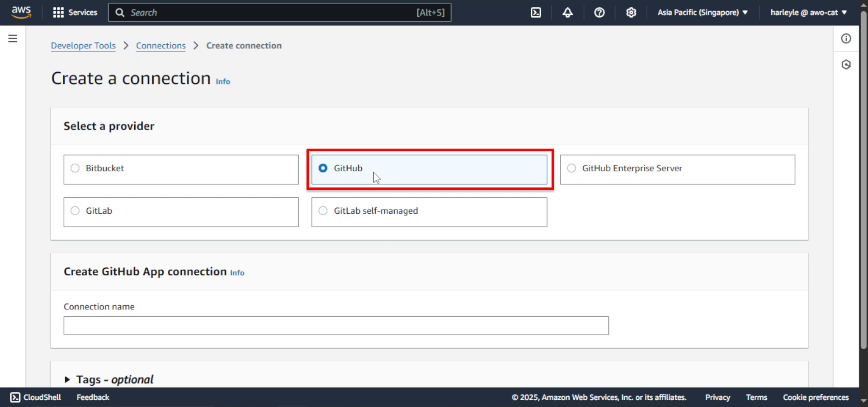Open Cookie preferences
Viewport: 868px width, 407px height.
coord(816,397)
